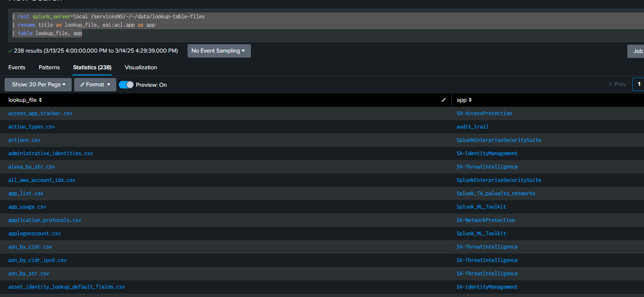Click the Splunk_TA_paloalto_networks app cell

coord(496,194)
